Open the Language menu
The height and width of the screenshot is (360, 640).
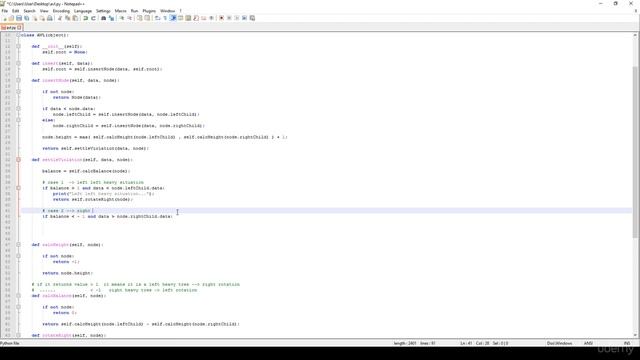(x=83, y=11)
